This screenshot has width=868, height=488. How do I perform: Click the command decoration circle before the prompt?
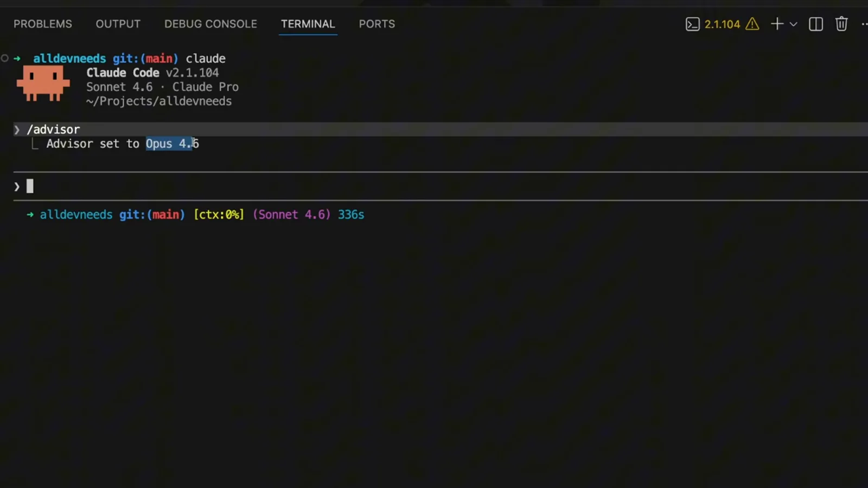coord(5,58)
